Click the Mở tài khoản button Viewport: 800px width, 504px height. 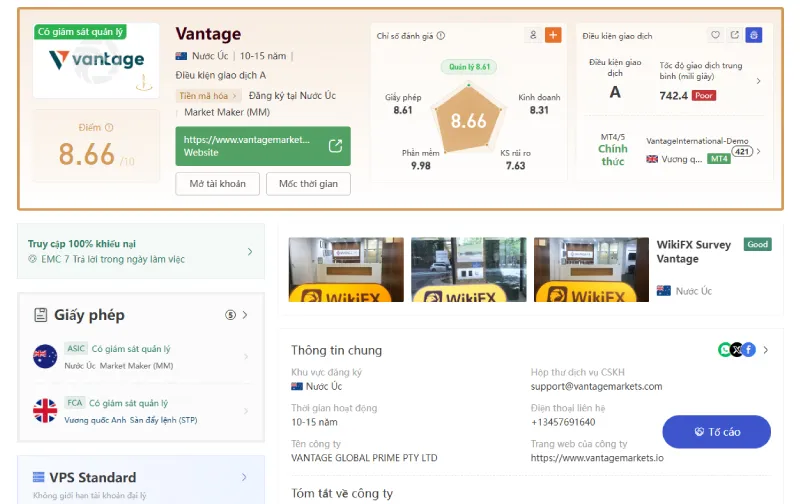tap(217, 184)
